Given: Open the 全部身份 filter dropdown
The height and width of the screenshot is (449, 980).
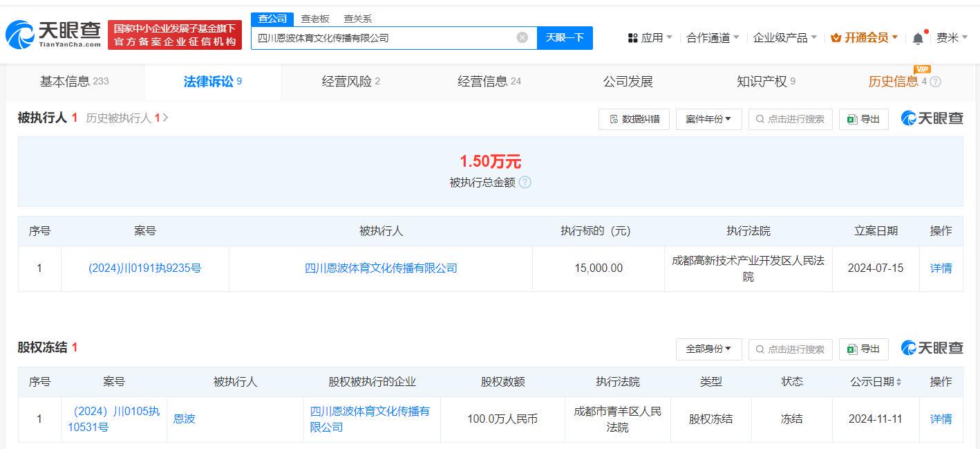Looking at the screenshot, I should point(708,349).
